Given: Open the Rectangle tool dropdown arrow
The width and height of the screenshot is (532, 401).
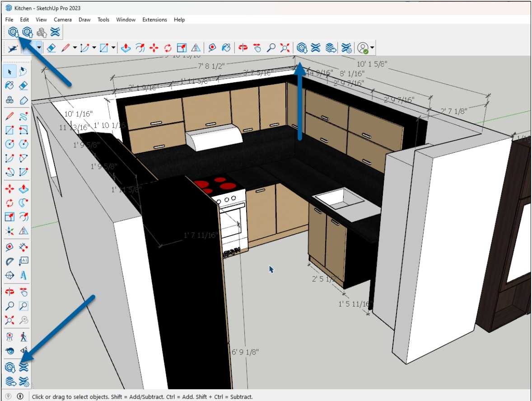Looking at the screenshot, I should pyautogui.click(x=113, y=47).
